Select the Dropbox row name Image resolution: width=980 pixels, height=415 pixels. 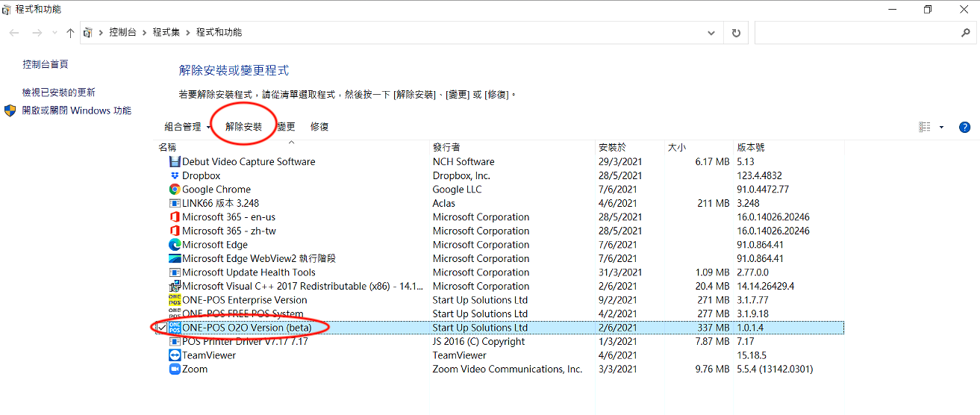click(202, 175)
